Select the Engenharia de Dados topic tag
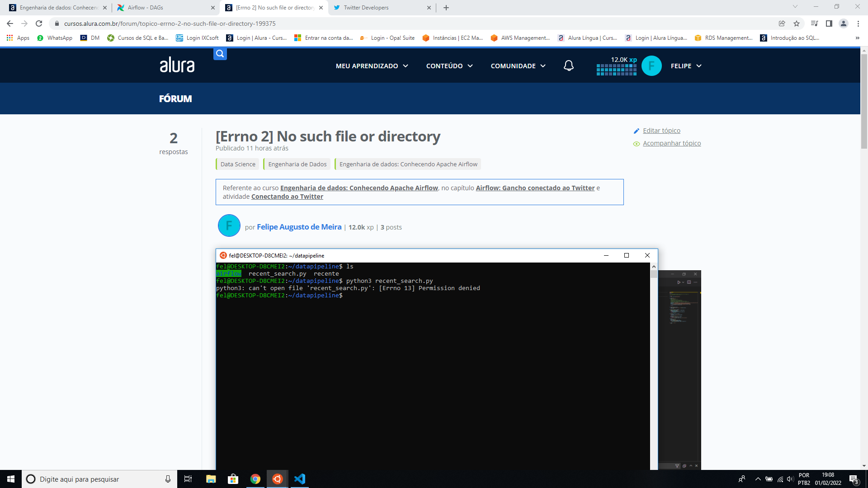The height and width of the screenshot is (488, 868). [297, 164]
